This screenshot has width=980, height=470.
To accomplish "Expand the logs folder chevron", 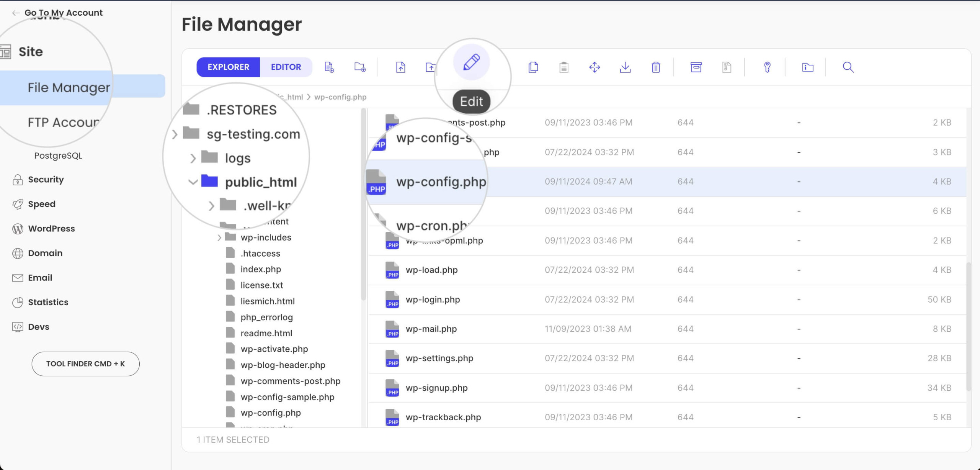I will pyautogui.click(x=193, y=158).
